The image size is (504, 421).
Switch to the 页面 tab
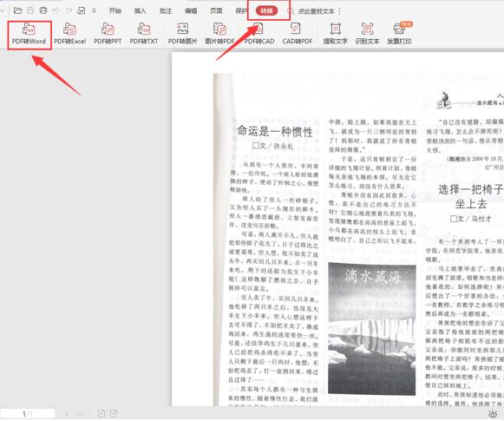[216, 11]
